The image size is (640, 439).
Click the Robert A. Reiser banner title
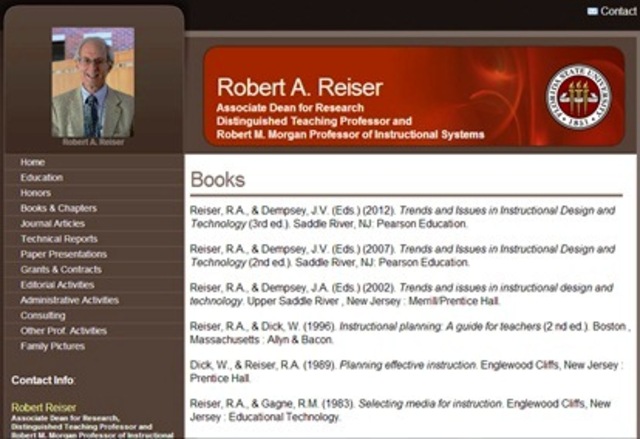click(300, 87)
